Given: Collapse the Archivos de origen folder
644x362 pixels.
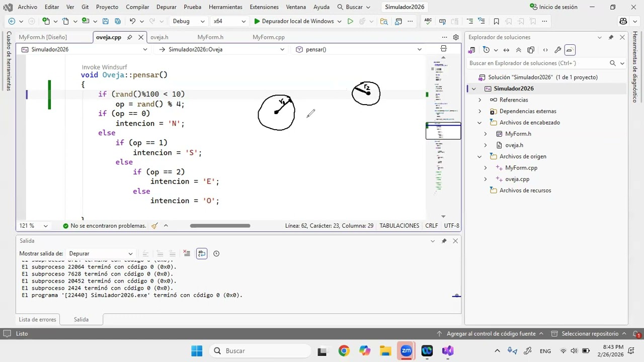Looking at the screenshot, I should (x=479, y=156).
